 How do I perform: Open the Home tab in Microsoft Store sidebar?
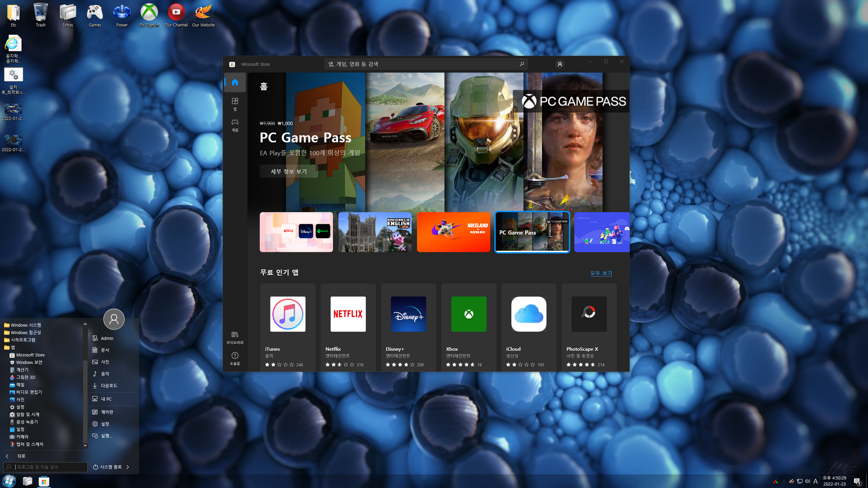click(x=235, y=82)
